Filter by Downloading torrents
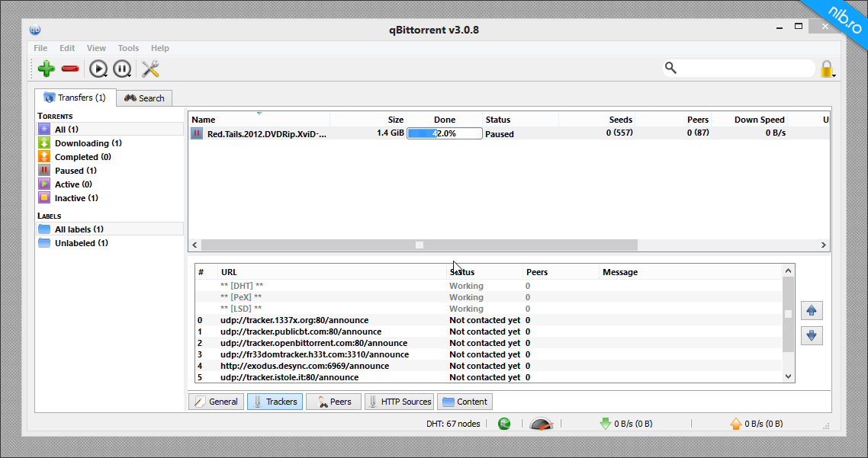This screenshot has height=458, width=868. 88,143
